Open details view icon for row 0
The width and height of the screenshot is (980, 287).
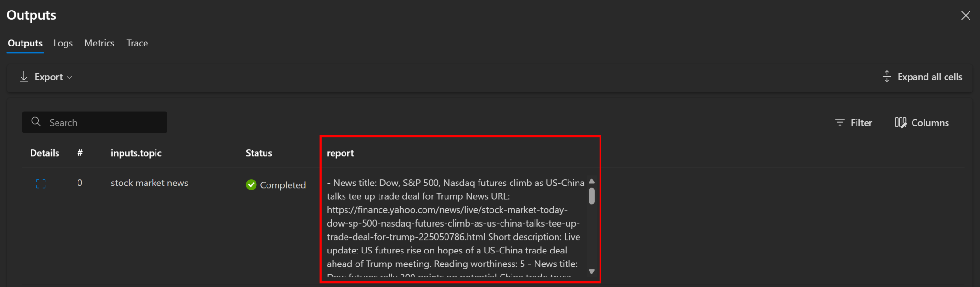[x=41, y=184]
